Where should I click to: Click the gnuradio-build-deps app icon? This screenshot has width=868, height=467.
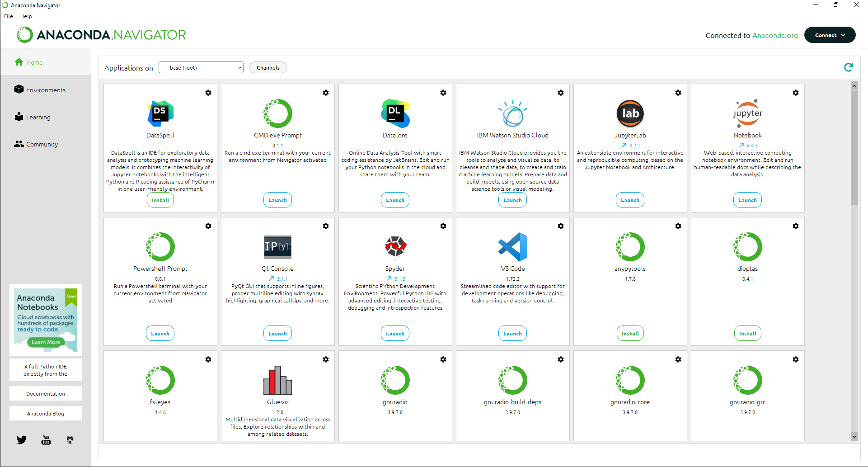point(513,380)
